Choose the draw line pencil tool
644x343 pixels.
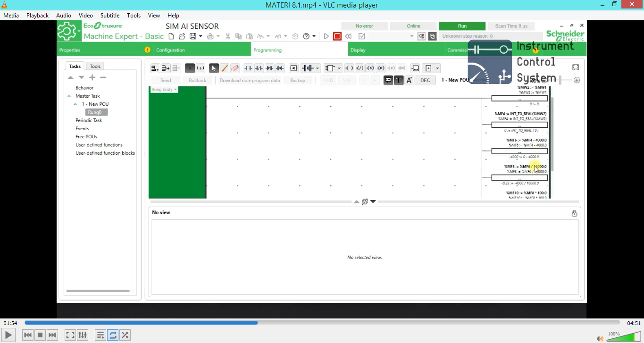pyautogui.click(x=225, y=68)
